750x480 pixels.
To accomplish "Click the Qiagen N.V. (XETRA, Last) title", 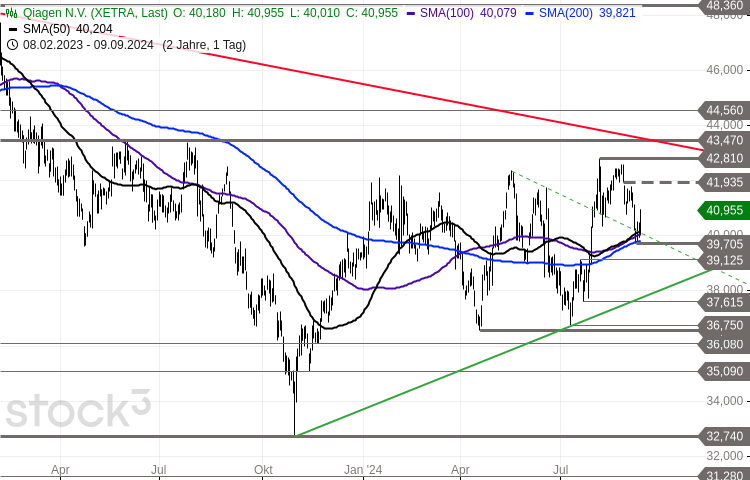I will click(95, 13).
